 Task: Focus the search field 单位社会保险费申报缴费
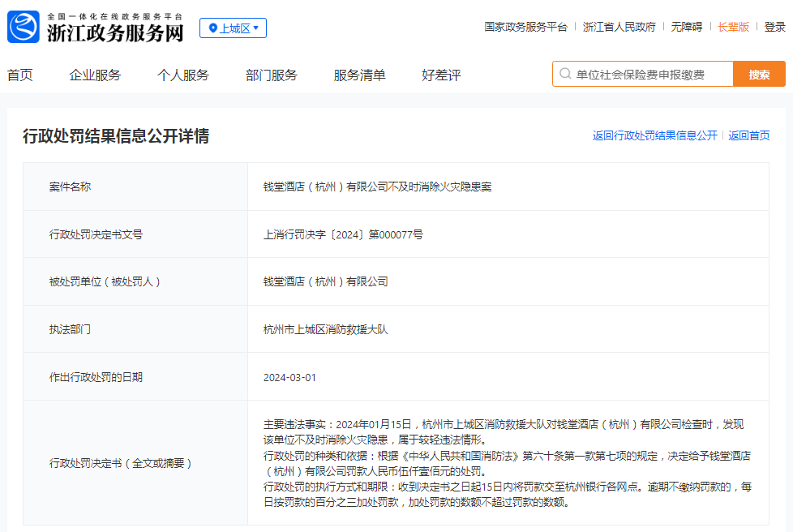pos(643,74)
